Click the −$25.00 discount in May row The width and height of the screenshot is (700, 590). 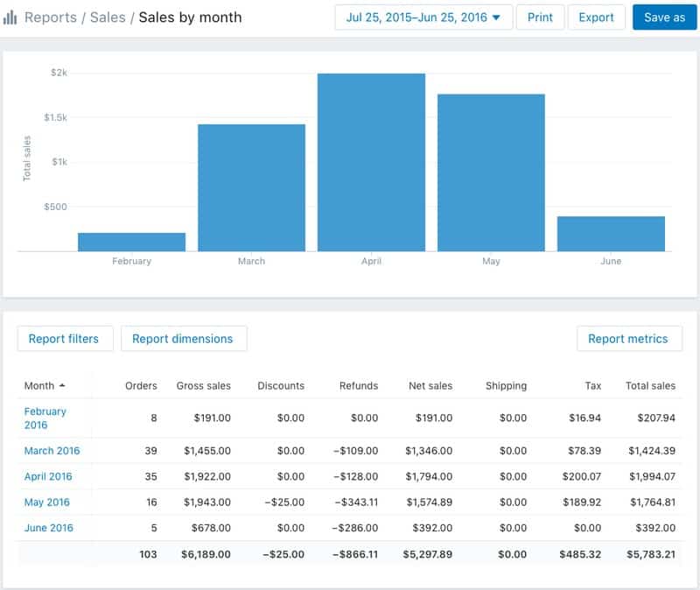pos(284,502)
